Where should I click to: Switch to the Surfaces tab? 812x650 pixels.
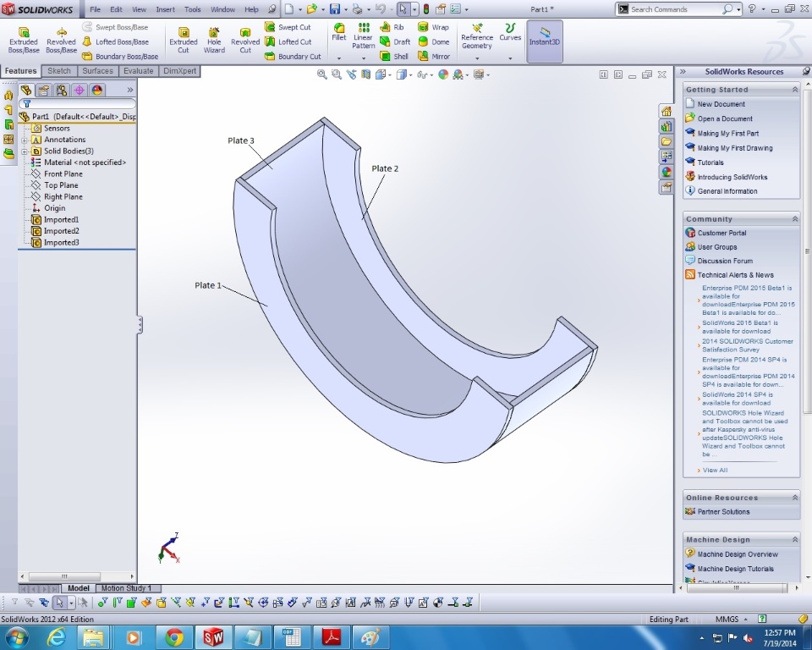[x=97, y=71]
